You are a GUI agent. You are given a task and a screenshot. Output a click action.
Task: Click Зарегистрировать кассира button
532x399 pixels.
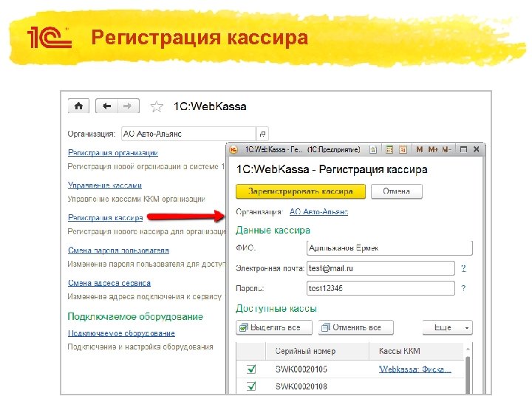click(301, 191)
